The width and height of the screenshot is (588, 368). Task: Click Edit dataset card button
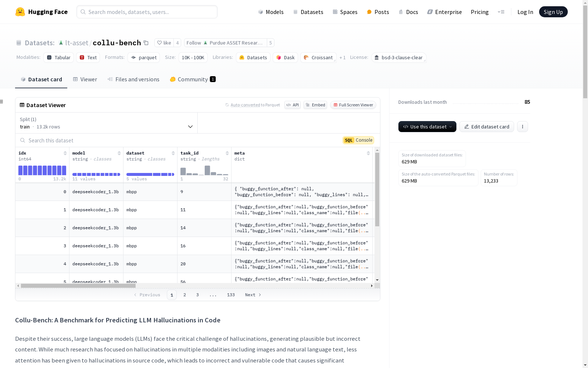487,127
